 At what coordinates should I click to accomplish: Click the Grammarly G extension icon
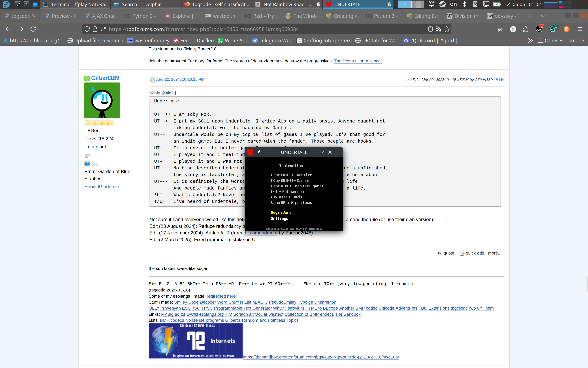[513, 29]
